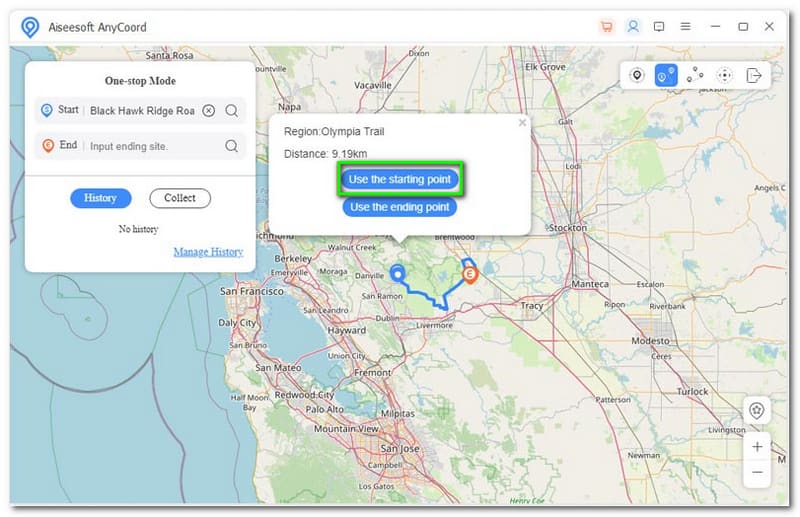Open the feedback message icon
The image size is (800, 517).
click(x=659, y=27)
